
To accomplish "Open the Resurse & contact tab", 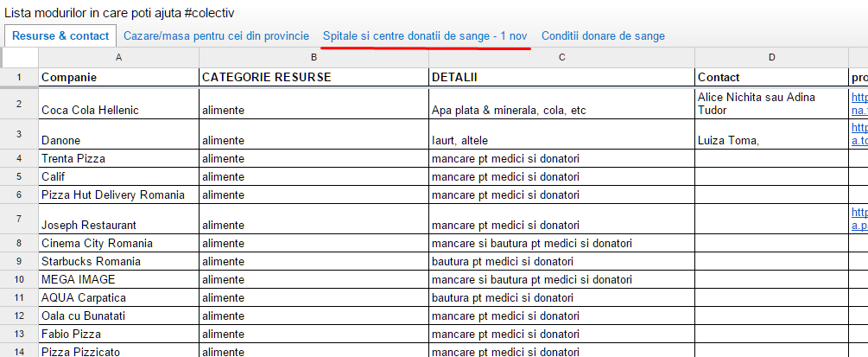I will [60, 36].
